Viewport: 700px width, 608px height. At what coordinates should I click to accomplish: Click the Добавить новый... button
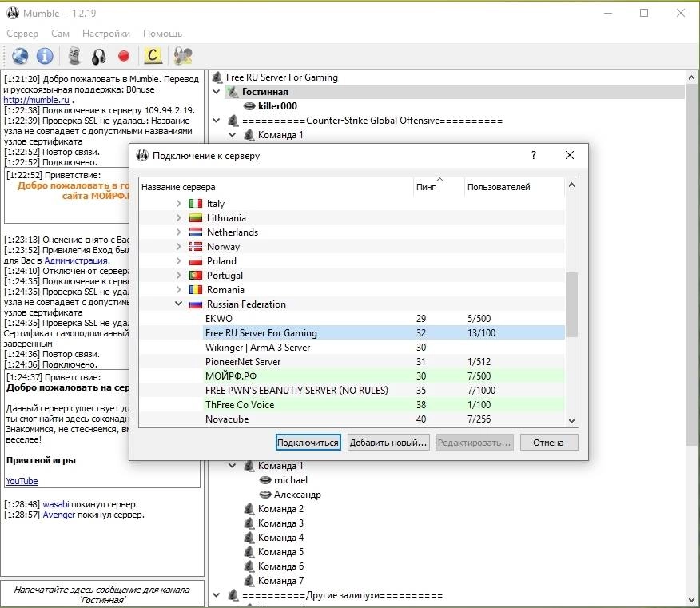point(388,443)
